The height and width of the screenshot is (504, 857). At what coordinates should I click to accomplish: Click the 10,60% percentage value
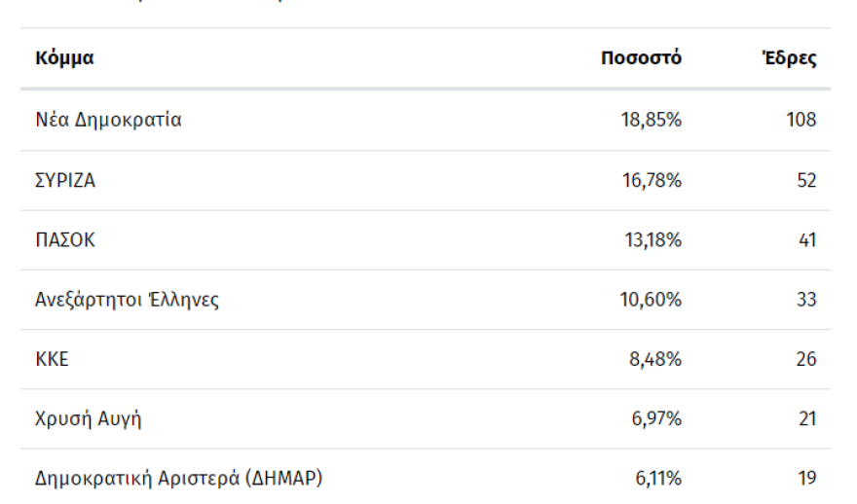pyautogui.click(x=651, y=300)
